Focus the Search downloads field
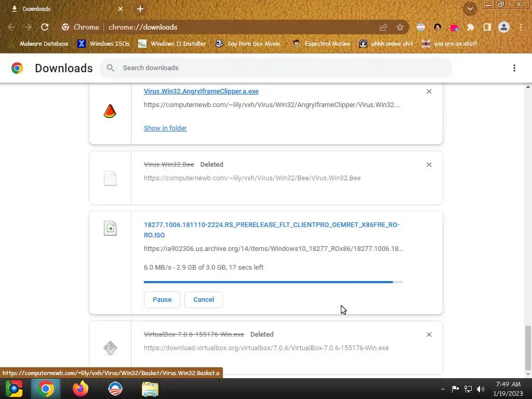The width and height of the screenshot is (532, 399). coord(276,68)
